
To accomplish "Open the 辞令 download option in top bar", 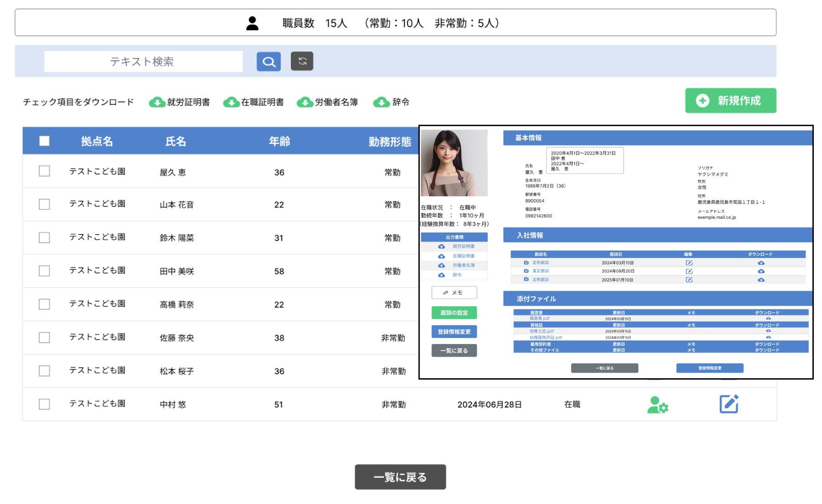I will pos(391,102).
